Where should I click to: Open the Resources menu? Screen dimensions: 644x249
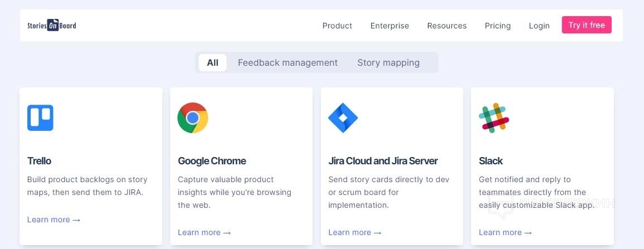point(446,26)
